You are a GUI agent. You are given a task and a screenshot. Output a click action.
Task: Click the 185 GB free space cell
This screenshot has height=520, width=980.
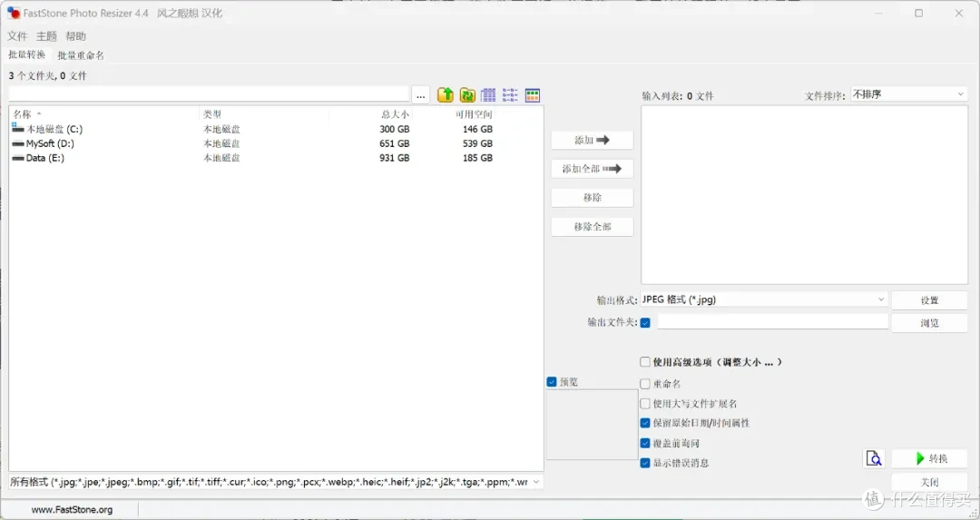point(477,158)
